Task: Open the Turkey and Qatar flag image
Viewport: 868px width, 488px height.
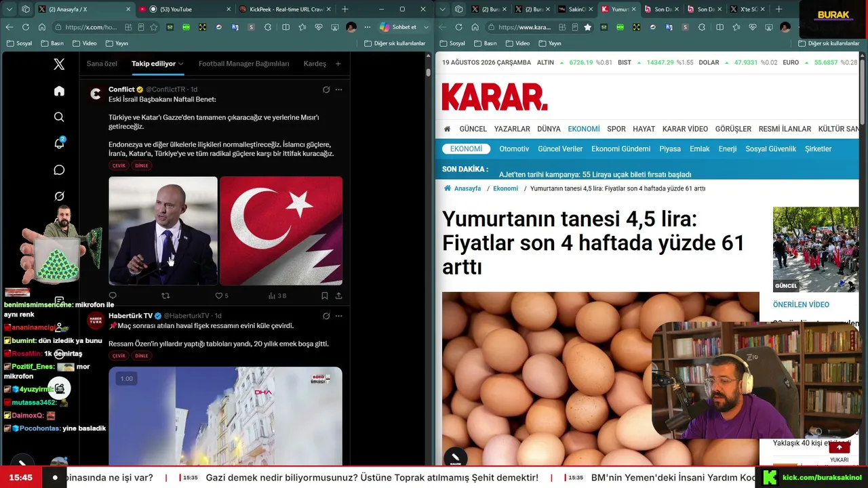Action: pos(281,230)
